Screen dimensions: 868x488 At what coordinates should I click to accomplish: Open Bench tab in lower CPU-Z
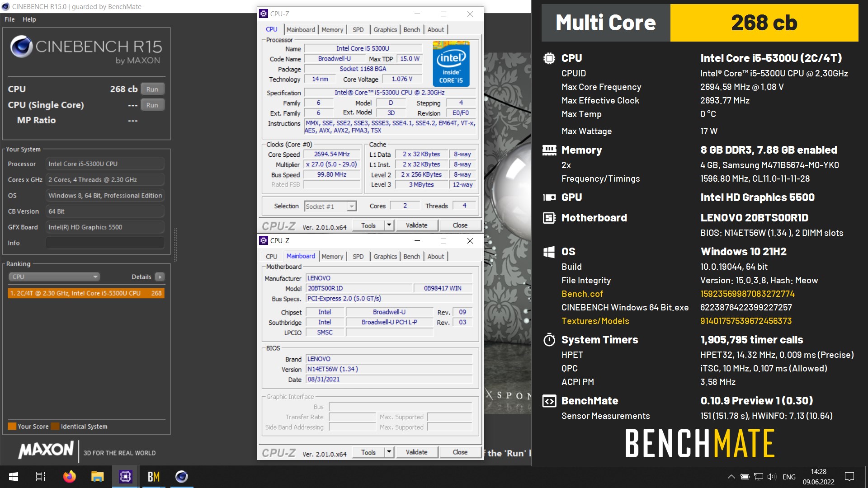[x=412, y=256]
